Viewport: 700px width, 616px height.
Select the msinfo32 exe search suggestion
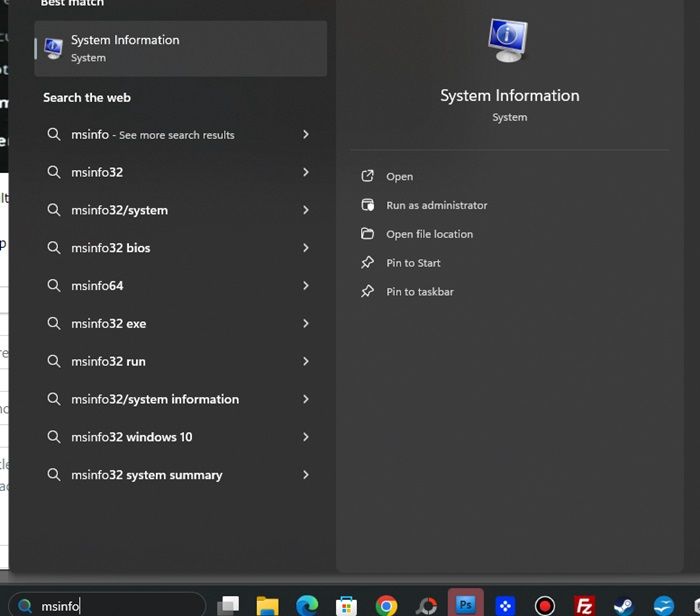pos(108,324)
